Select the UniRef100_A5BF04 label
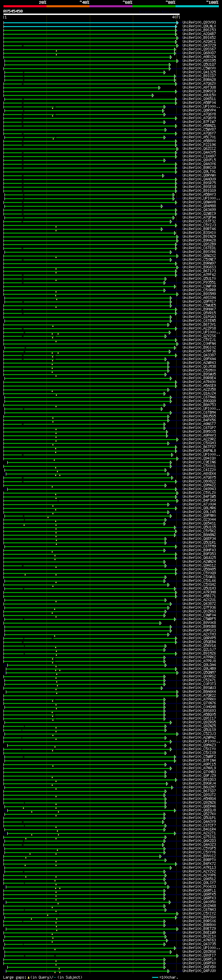The height and width of the screenshot is (980, 222). coord(199,103)
